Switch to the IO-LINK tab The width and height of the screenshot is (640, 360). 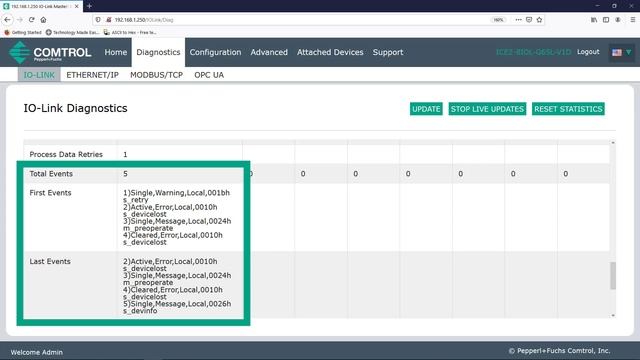coord(39,75)
